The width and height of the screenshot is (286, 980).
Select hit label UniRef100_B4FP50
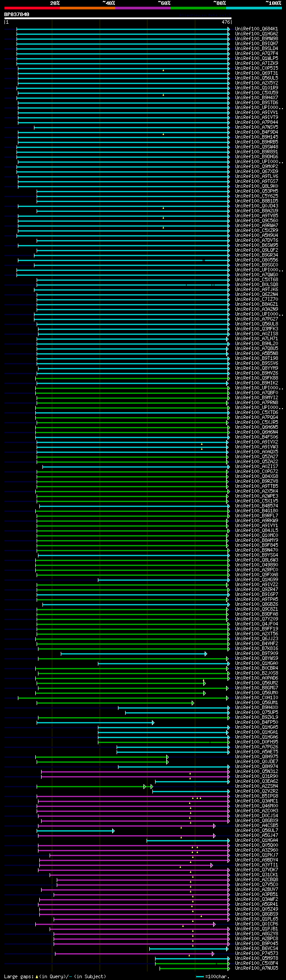(257, 722)
